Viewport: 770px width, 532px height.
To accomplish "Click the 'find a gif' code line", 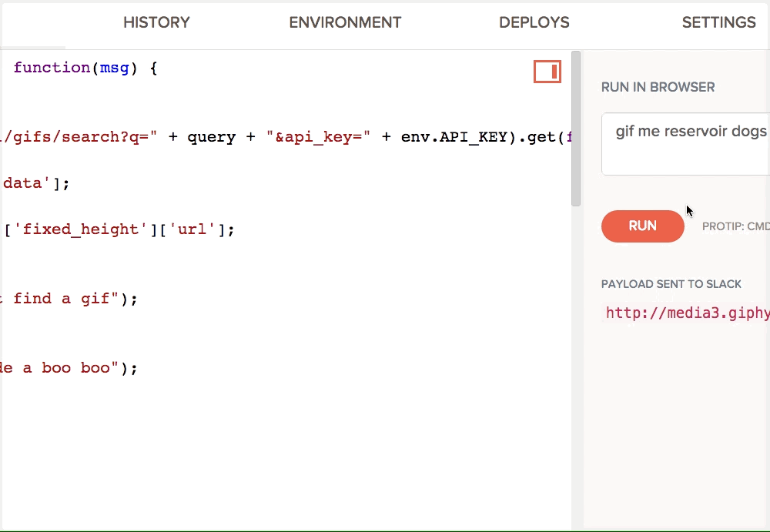I will point(69,299).
